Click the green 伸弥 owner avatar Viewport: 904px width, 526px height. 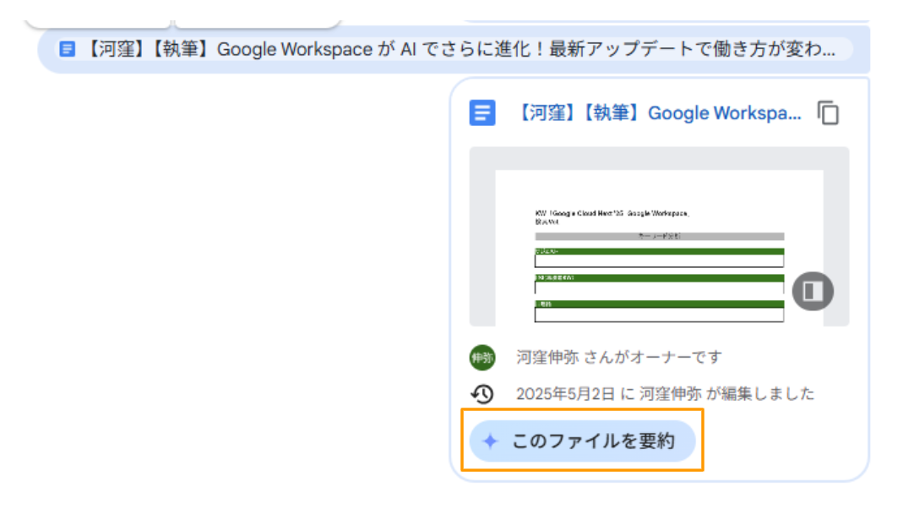click(x=482, y=358)
